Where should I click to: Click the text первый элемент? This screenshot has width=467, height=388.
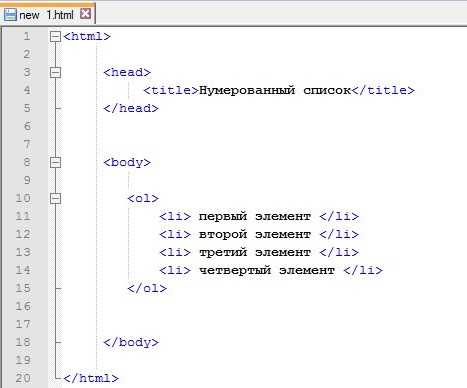click(255, 216)
